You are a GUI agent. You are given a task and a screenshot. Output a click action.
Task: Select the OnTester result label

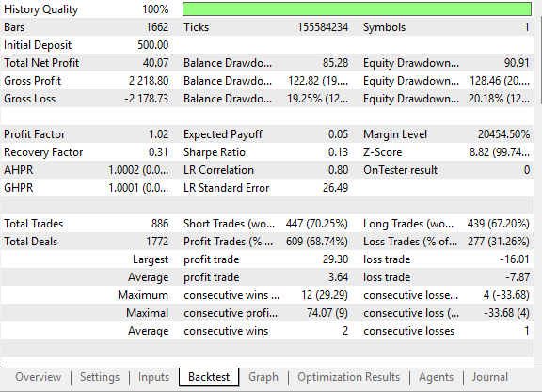click(x=400, y=170)
